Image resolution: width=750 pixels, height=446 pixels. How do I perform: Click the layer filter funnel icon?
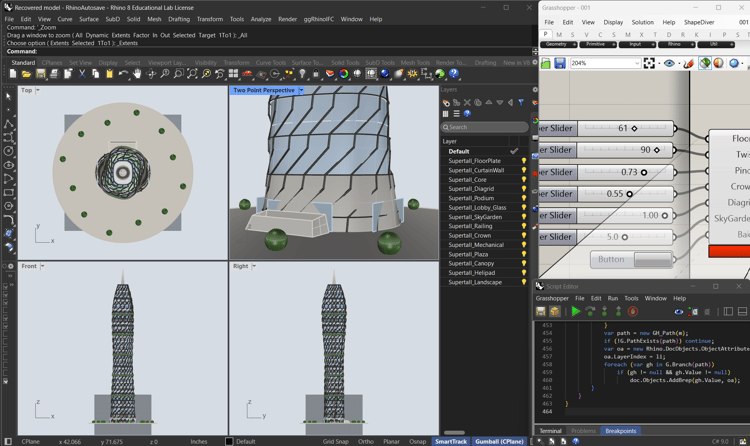point(521,102)
